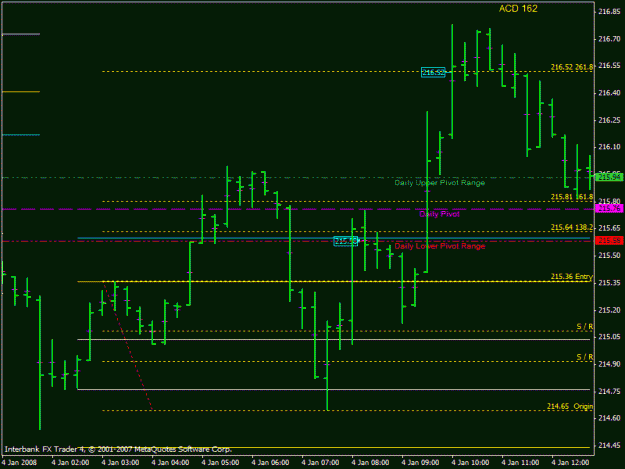Click the 4 Jan 12:00 time label

click(x=570, y=463)
